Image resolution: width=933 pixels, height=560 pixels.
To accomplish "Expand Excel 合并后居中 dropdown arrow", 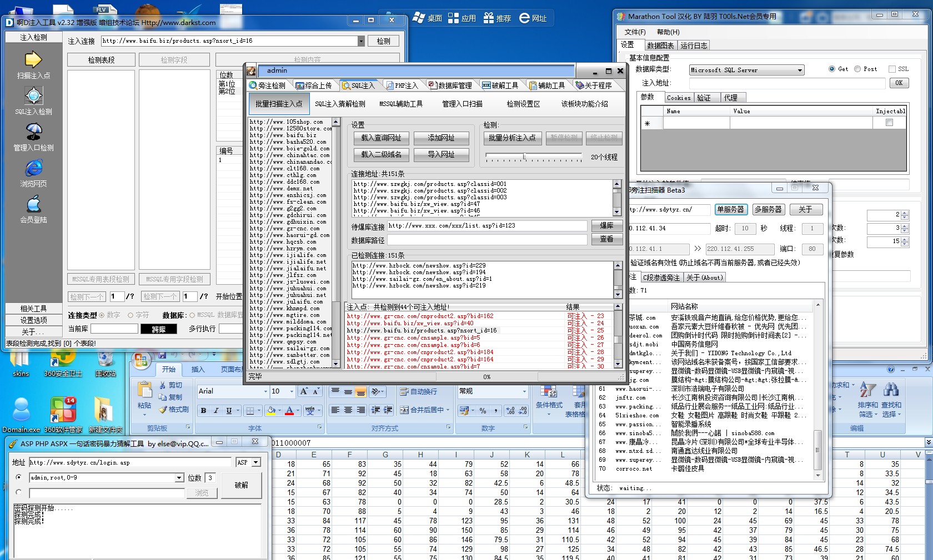I will 448,410.
